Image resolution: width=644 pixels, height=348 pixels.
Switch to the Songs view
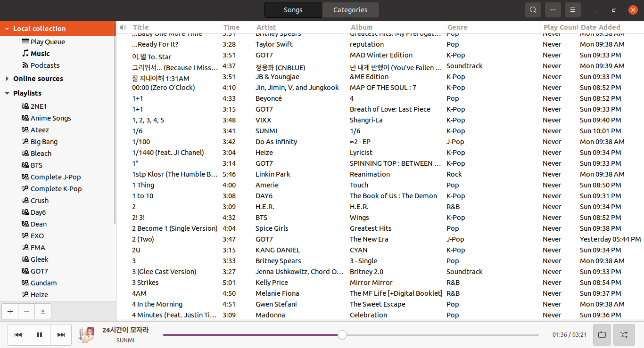[x=293, y=10]
